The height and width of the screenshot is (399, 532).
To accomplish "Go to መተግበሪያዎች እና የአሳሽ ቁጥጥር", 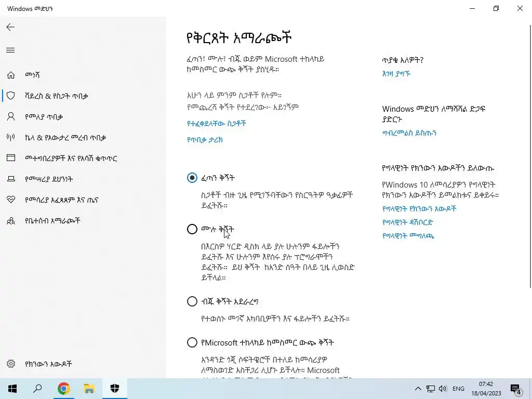I will click(71, 158).
